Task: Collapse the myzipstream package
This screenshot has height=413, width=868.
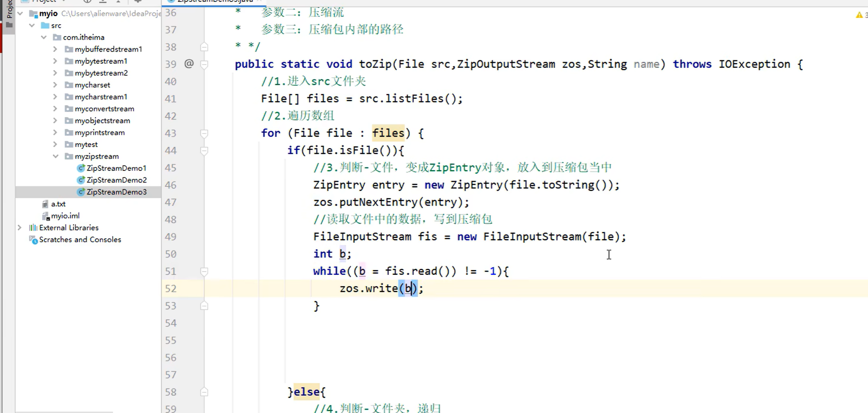Action: point(55,156)
